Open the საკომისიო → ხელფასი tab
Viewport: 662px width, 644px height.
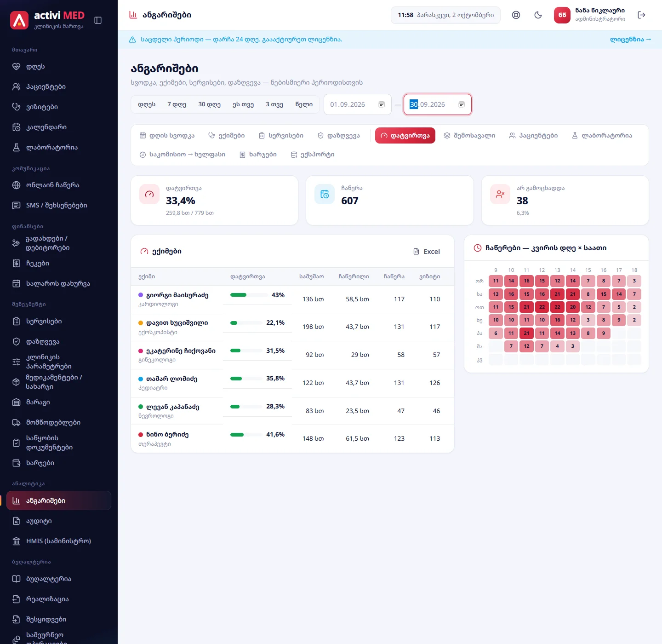pos(183,155)
